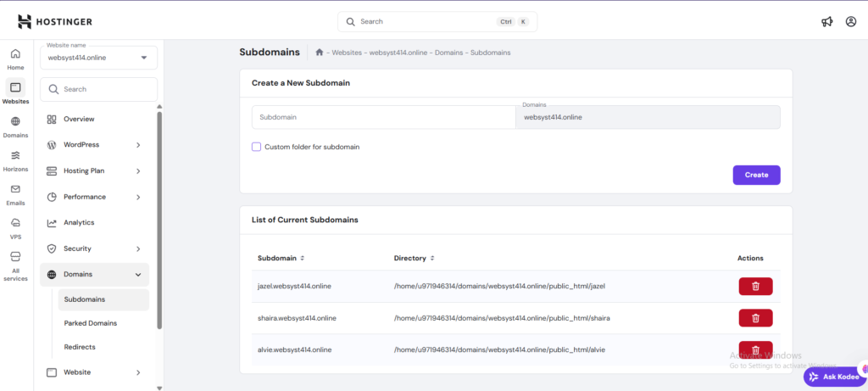Click the Hostinger logo icon
868x391 pixels.
click(x=25, y=21)
